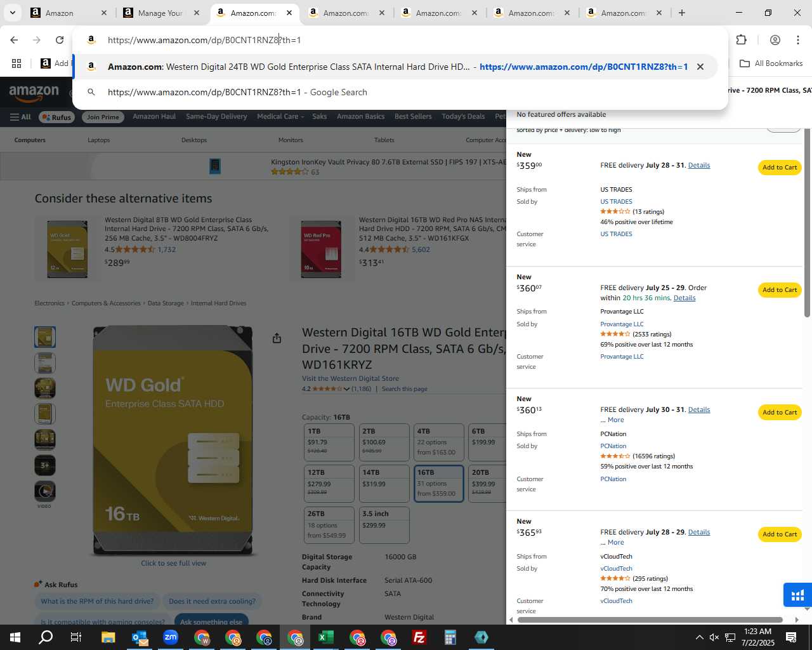This screenshot has width=812, height=650.
Task: Open delivery Details for US TRADES offer
Action: click(699, 166)
